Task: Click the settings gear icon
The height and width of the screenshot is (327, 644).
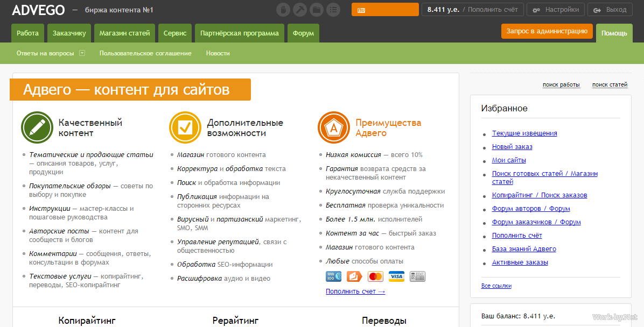Action: pyautogui.click(x=536, y=10)
